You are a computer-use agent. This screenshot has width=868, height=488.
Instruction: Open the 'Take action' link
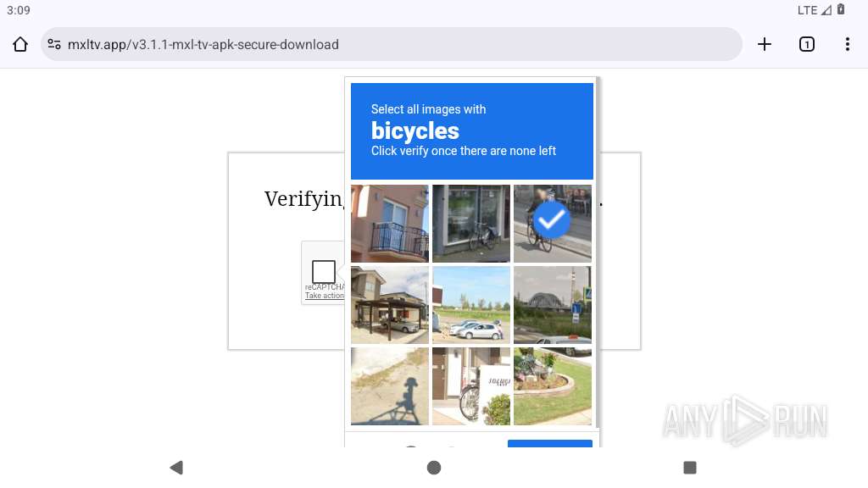pos(325,296)
